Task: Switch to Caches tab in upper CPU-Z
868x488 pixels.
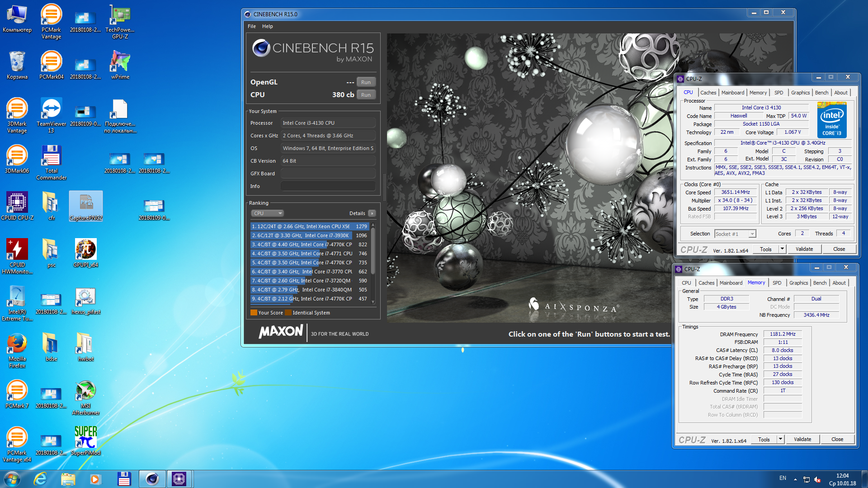Action: pos(708,93)
